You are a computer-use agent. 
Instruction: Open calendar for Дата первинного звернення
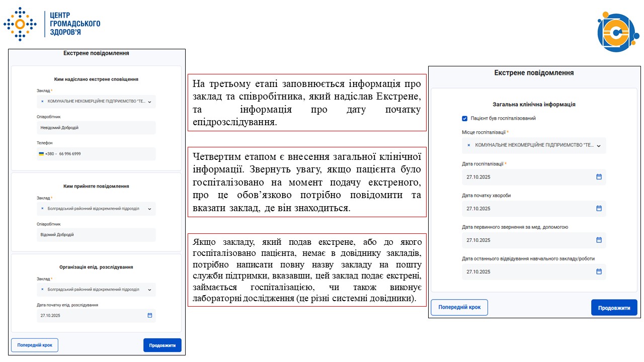point(598,240)
